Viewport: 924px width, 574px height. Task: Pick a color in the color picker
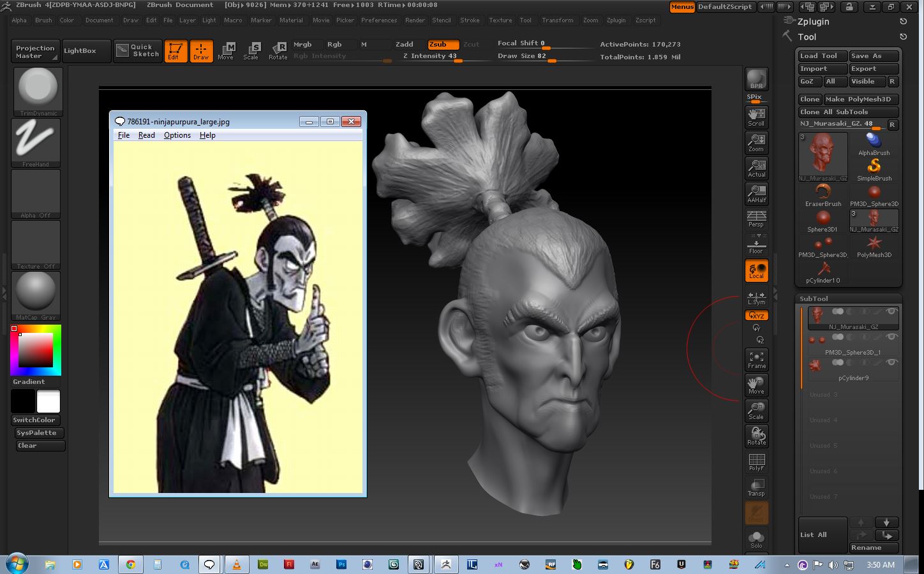coord(36,350)
